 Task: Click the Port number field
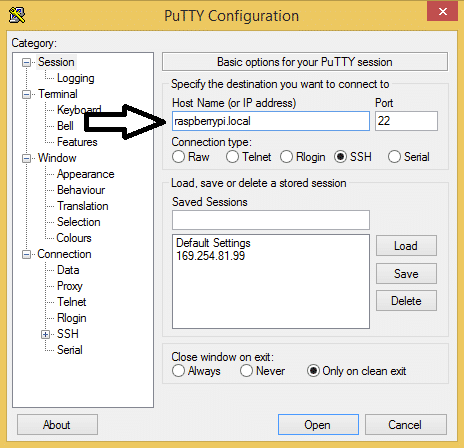(406, 121)
